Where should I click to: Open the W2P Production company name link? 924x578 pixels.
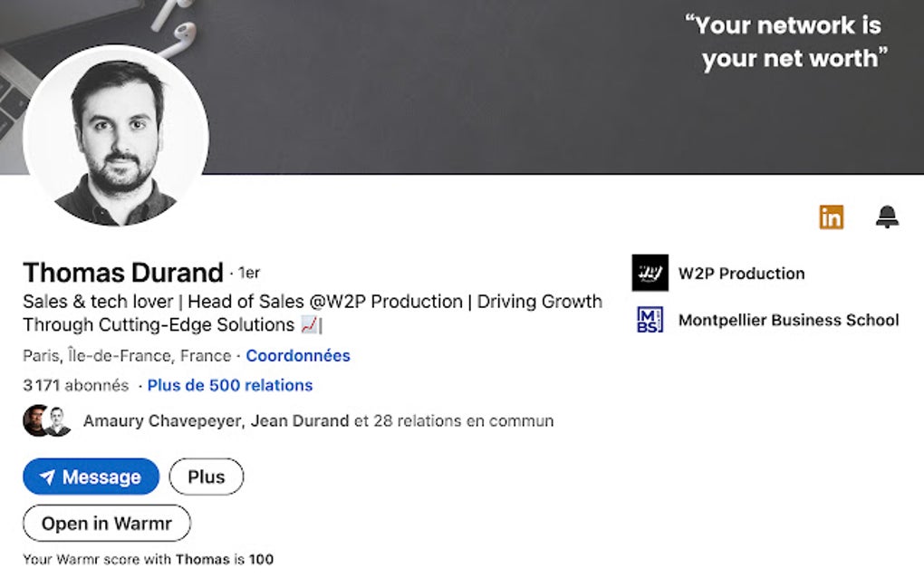coord(741,274)
